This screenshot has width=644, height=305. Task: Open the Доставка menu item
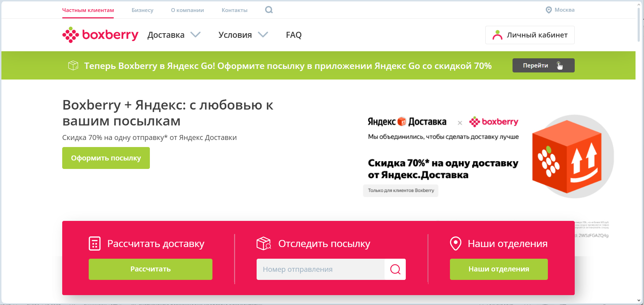tap(166, 35)
